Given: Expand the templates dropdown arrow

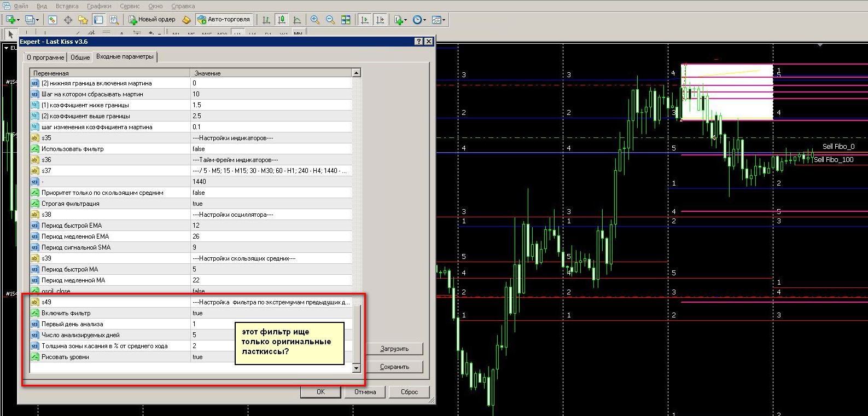Looking at the screenshot, I should point(444,20).
